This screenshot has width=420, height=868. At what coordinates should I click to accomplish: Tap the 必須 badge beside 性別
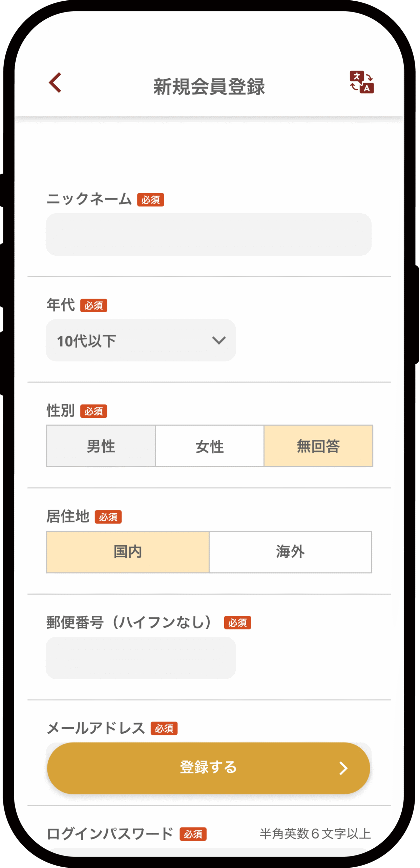[93, 411]
